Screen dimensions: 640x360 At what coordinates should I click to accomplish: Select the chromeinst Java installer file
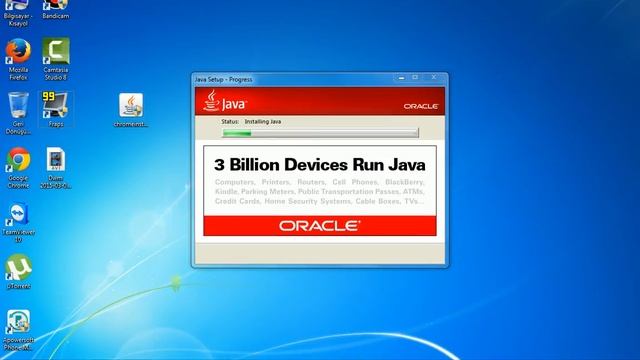131,110
